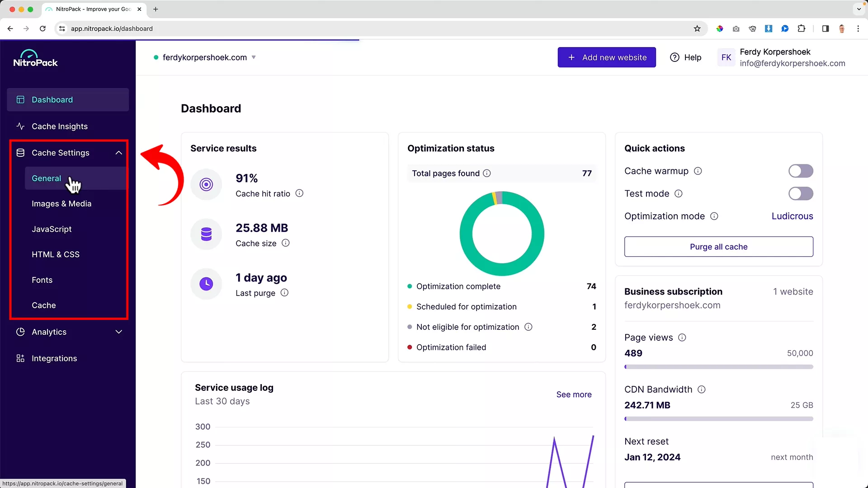
Task: Go to the Integrations page
Action: tap(54, 358)
